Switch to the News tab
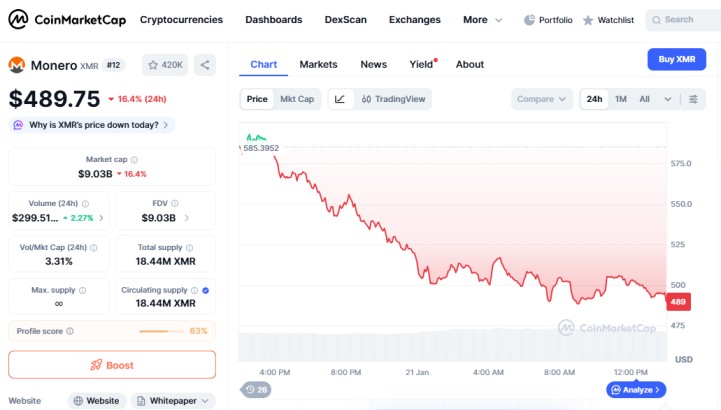721x410 pixels. point(373,64)
